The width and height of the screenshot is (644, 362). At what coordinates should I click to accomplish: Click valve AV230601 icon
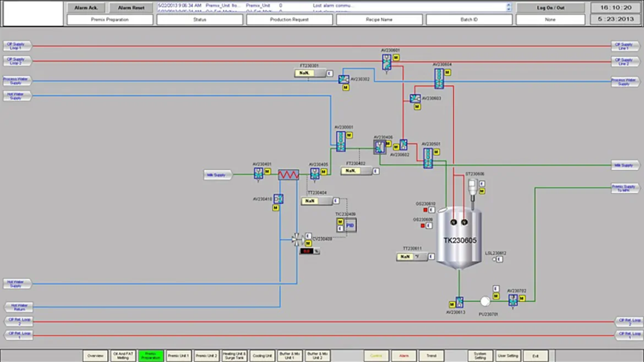pyautogui.click(x=386, y=62)
